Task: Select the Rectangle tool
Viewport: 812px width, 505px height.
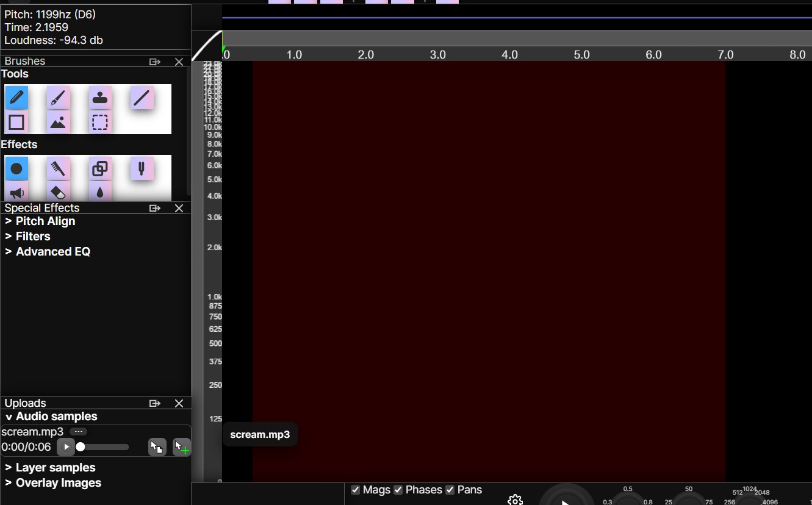Action: pos(16,122)
